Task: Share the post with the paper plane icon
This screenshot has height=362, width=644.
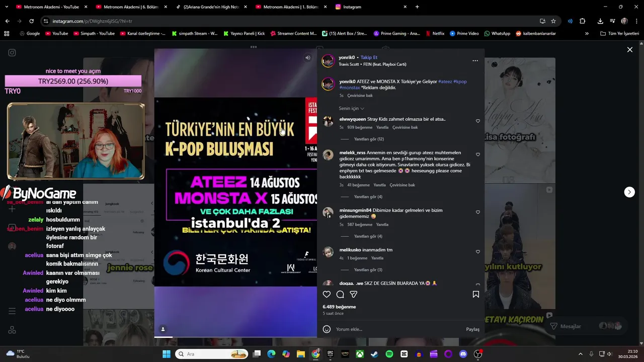Action: (x=354, y=294)
